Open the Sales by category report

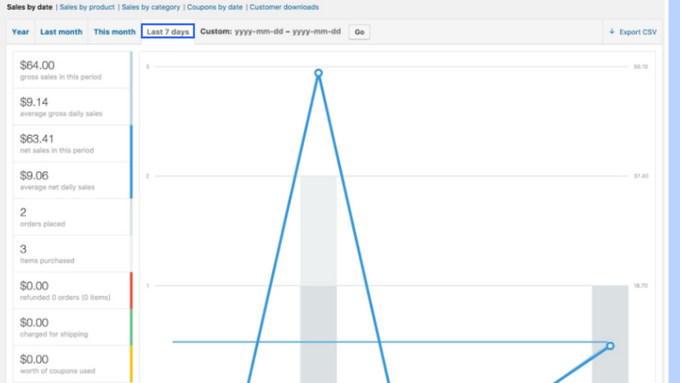tap(150, 7)
